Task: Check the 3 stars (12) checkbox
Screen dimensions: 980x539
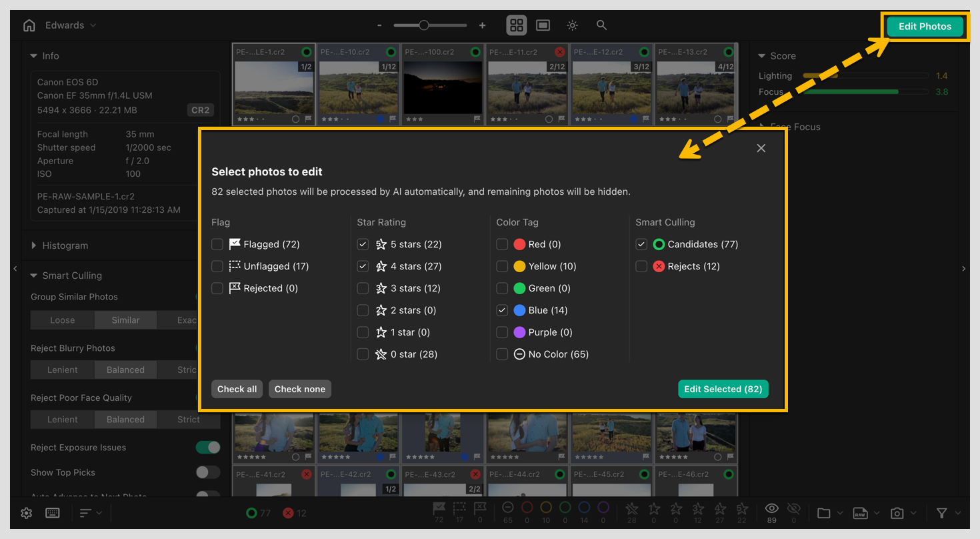Action: pyautogui.click(x=363, y=288)
